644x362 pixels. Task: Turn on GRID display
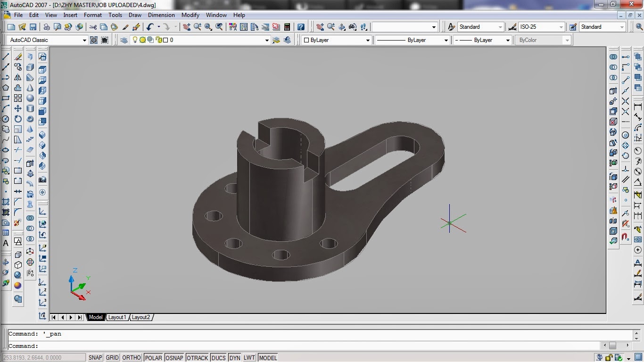(111, 357)
